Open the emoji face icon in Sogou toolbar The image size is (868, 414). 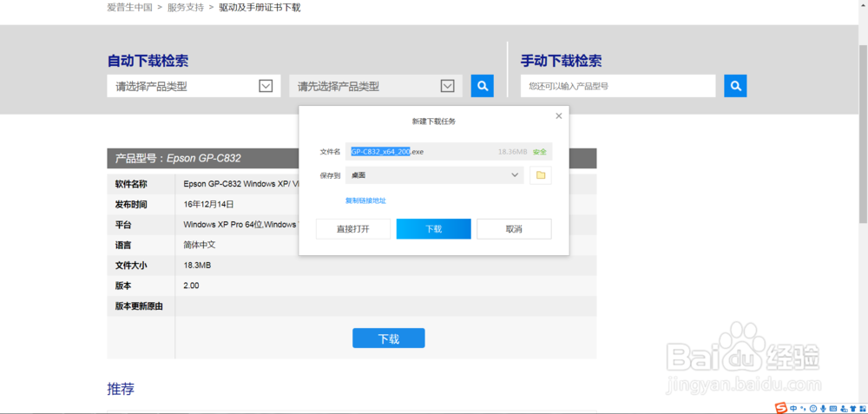[x=813, y=409]
